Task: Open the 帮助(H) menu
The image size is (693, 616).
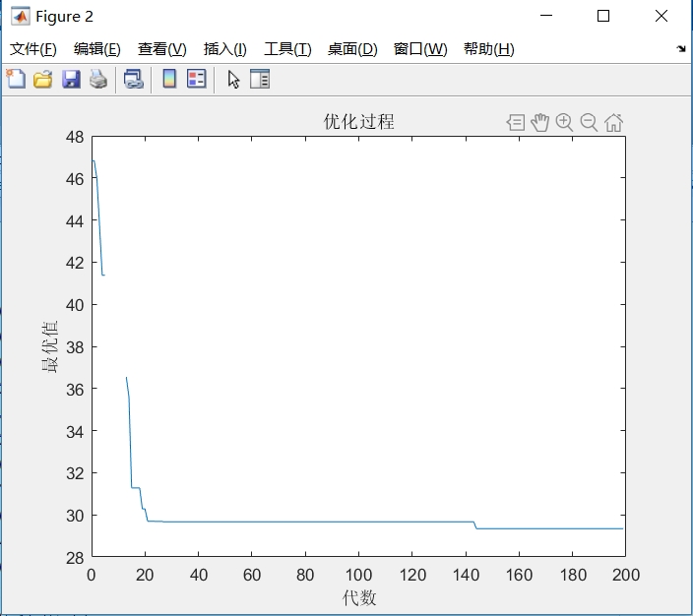Action: (x=489, y=49)
